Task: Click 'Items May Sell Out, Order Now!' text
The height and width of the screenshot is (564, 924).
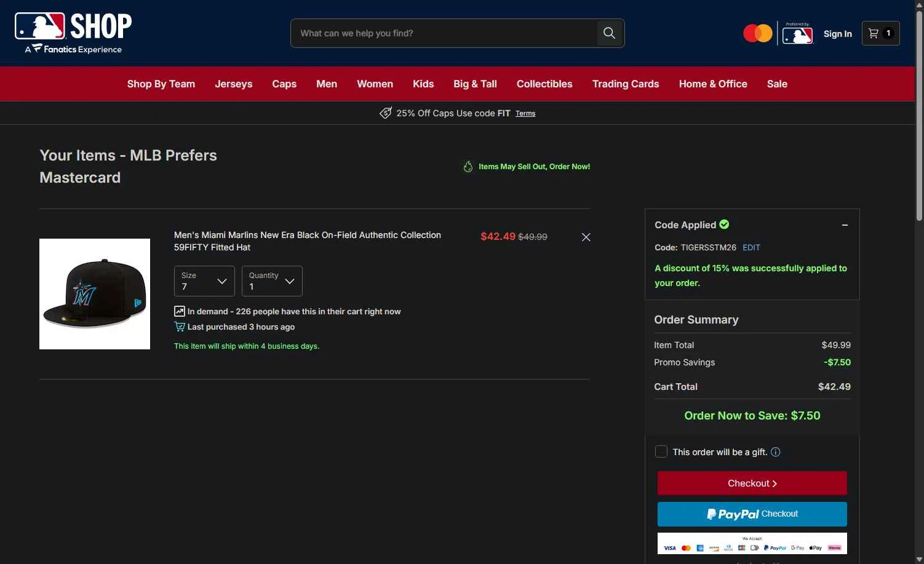Action: click(535, 167)
